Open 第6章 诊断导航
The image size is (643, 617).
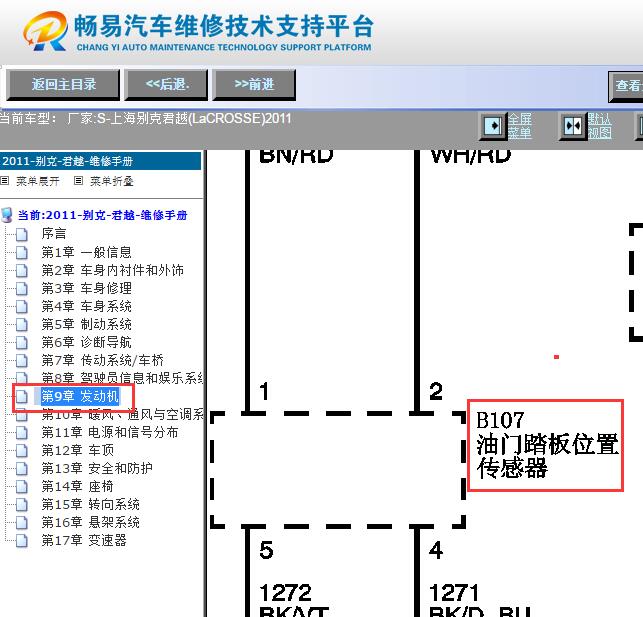[86, 342]
